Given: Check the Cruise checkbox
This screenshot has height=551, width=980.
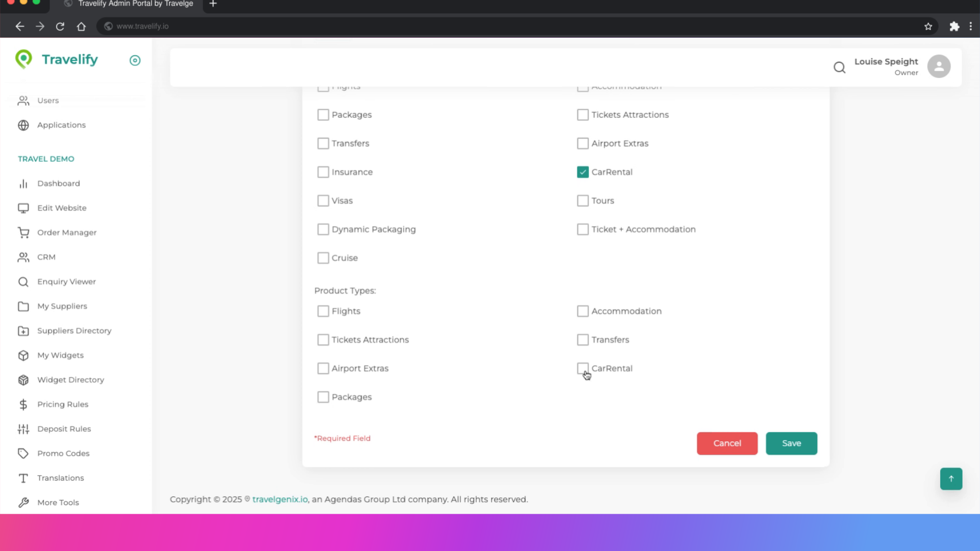Looking at the screenshot, I should (x=323, y=258).
